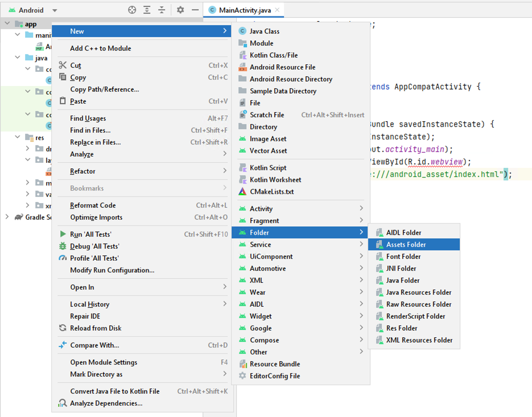Screen dimensions: 532x417
Task: Hide the project panel with minus icon
Action: coord(195,10)
